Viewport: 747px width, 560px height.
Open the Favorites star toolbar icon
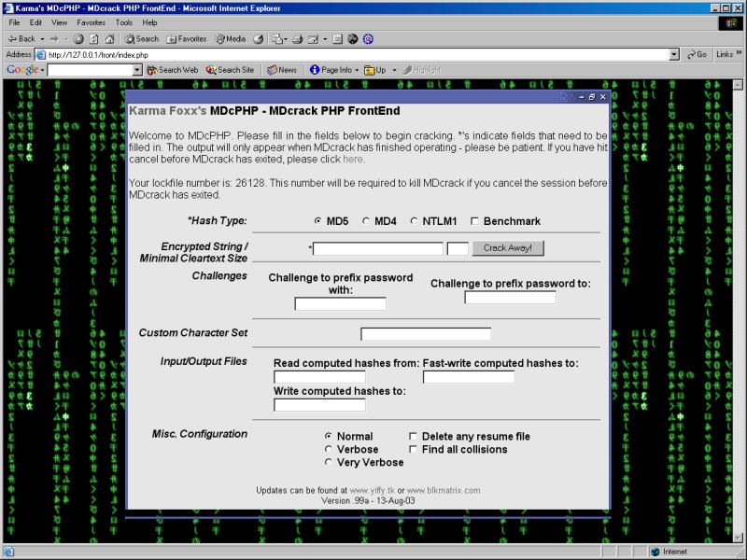(x=172, y=39)
